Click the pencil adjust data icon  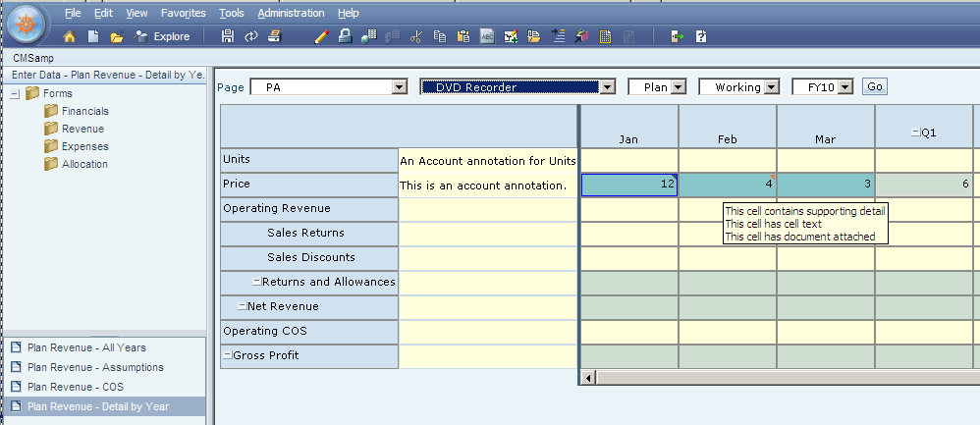(x=321, y=37)
